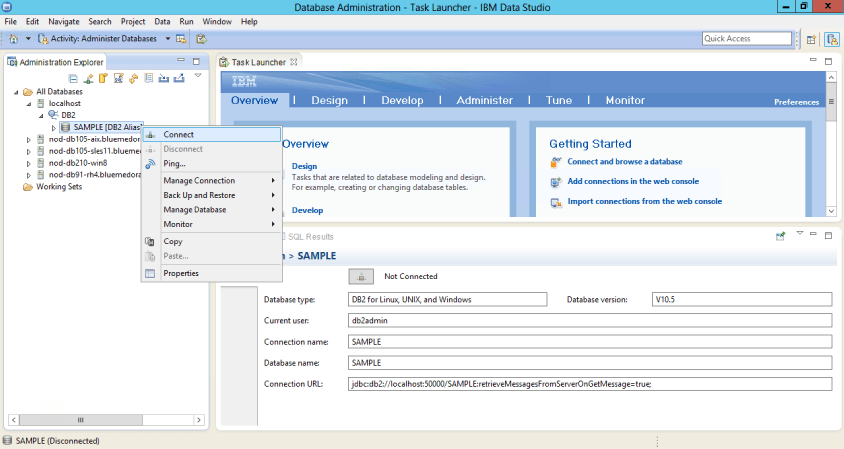This screenshot has height=449, width=844.
Task: Click the Open Perspective icon
Action: click(x=811, y=39)
